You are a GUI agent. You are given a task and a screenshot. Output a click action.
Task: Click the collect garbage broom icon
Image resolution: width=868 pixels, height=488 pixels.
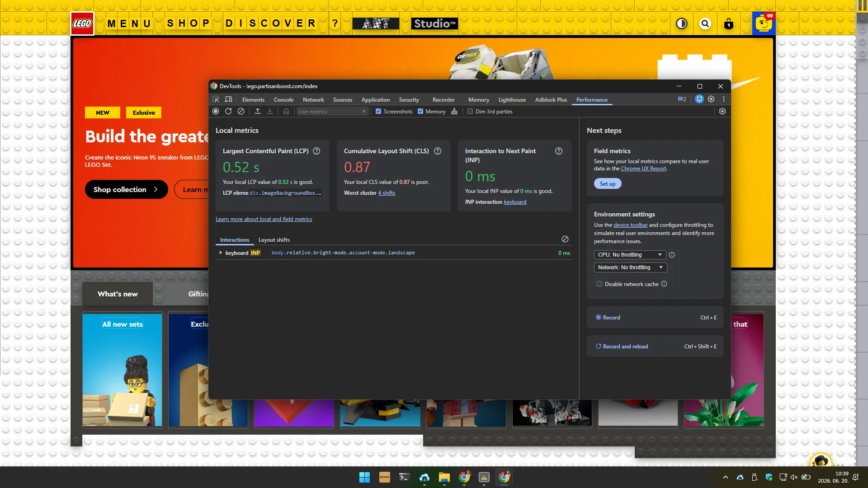454,111
